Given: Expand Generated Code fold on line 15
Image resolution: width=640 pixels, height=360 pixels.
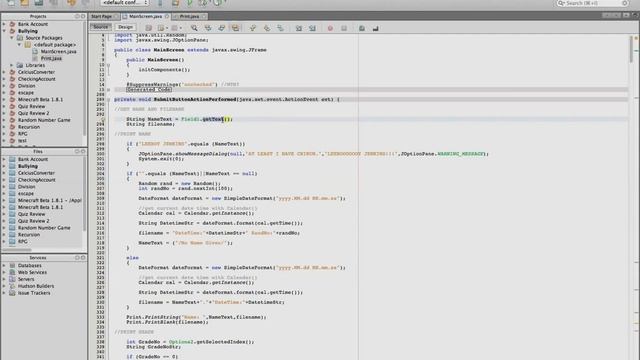Looking at the screenshot, I should pos(109,89).
